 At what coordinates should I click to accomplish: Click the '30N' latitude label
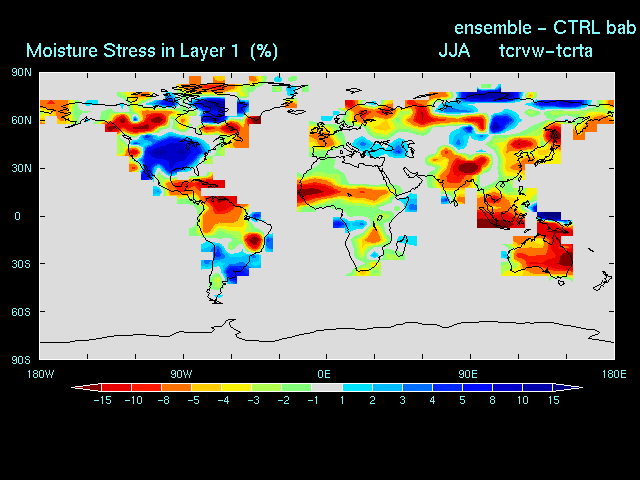(22, 168)
